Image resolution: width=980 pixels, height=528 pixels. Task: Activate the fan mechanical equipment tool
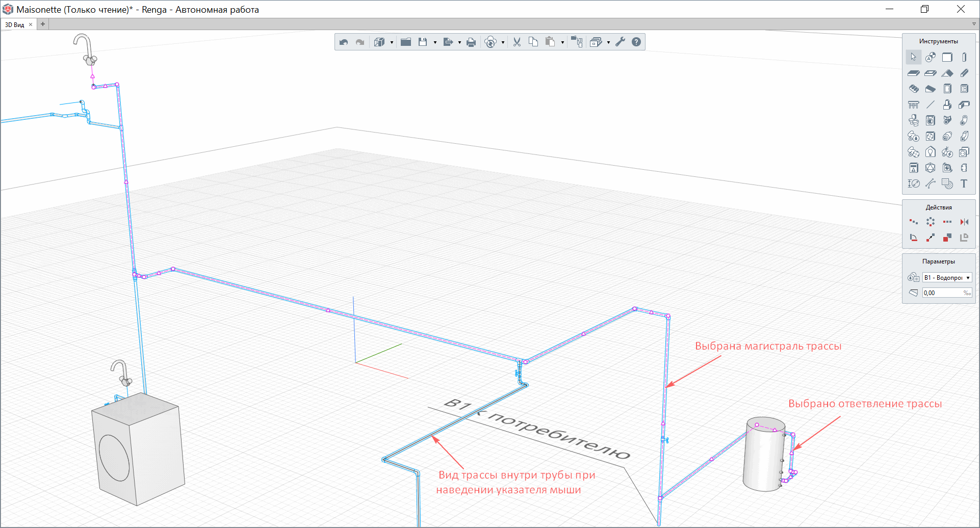tap(931, 136)
